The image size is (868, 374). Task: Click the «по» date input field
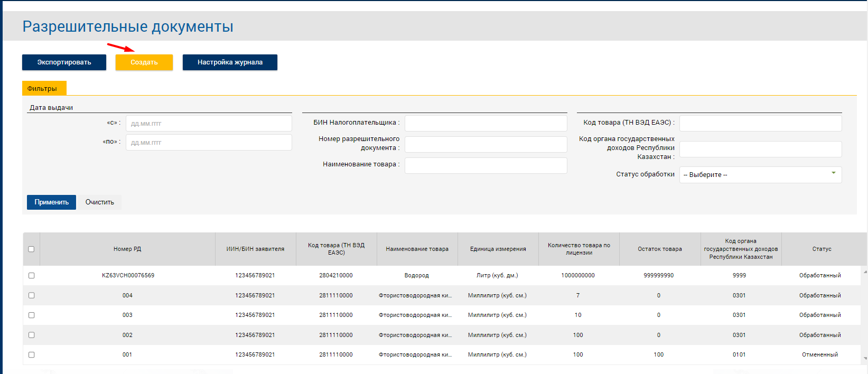(x=209, y=143)
